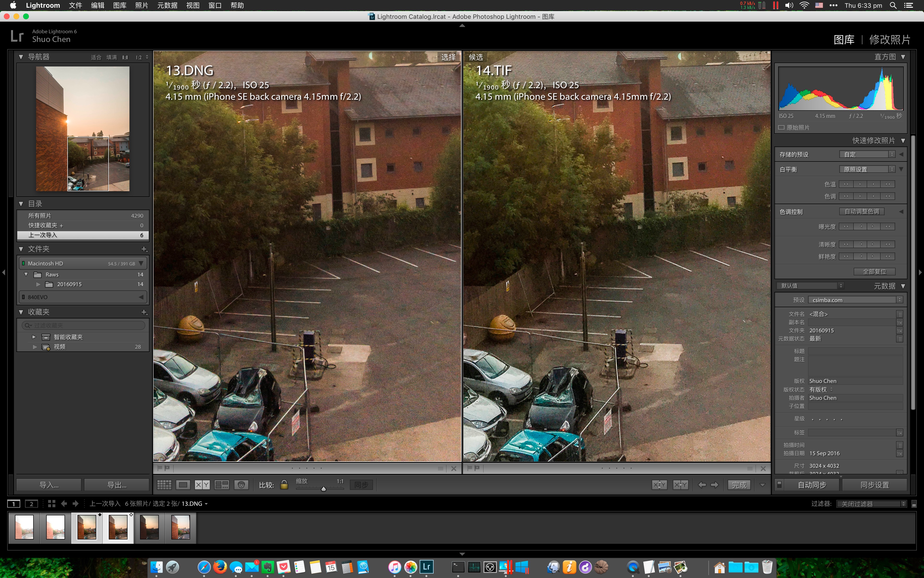The image size is (924, 578).
Task: Open the metadata 预设 dropdown csimba.com
Action: [x=855, y=300]
